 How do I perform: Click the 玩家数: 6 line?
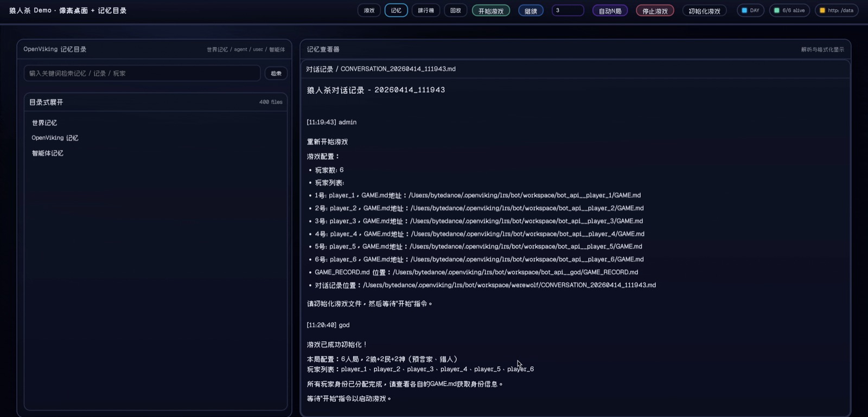[329, 170]
